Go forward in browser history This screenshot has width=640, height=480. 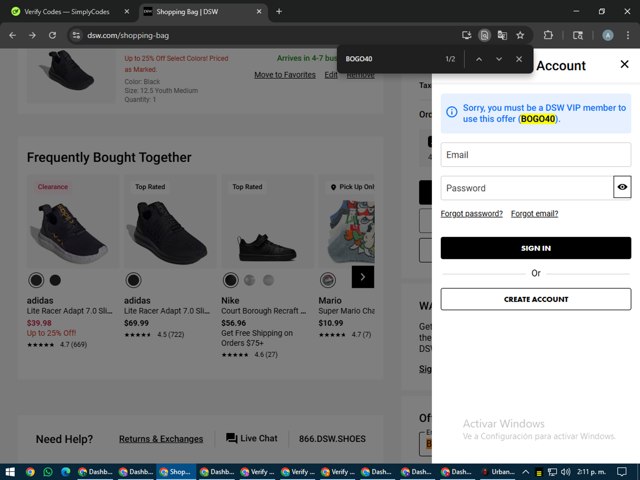click(x=32, y=36)
